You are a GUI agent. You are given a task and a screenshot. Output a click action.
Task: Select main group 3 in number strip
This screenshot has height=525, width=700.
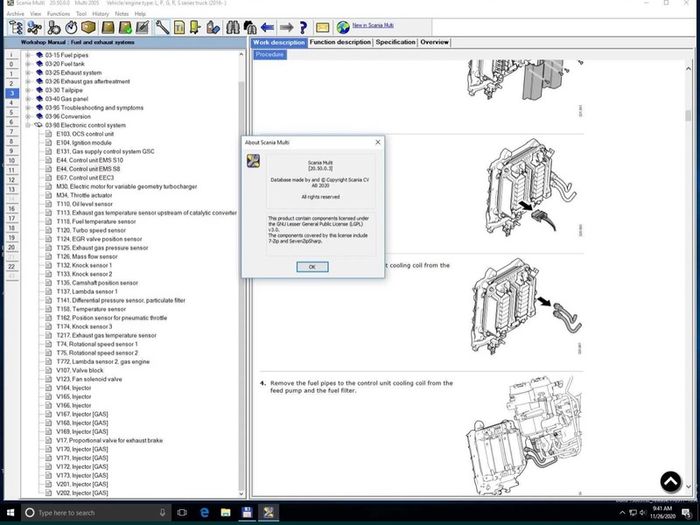point(12,93)
